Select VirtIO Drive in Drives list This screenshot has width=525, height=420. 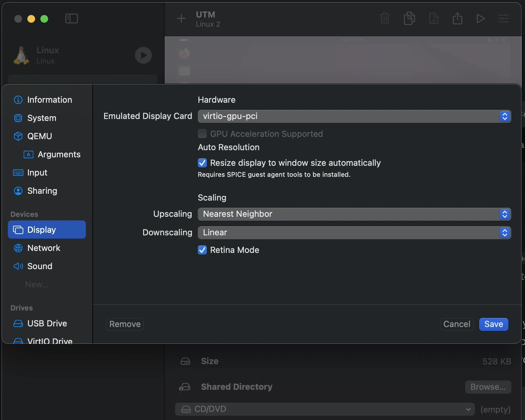[x=47, y=340]
